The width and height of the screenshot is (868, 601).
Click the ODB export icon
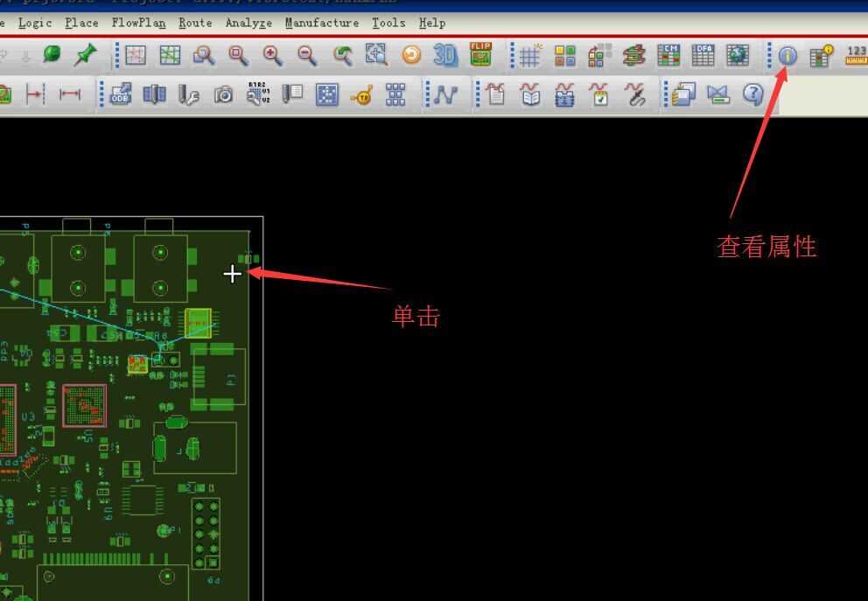121,94
